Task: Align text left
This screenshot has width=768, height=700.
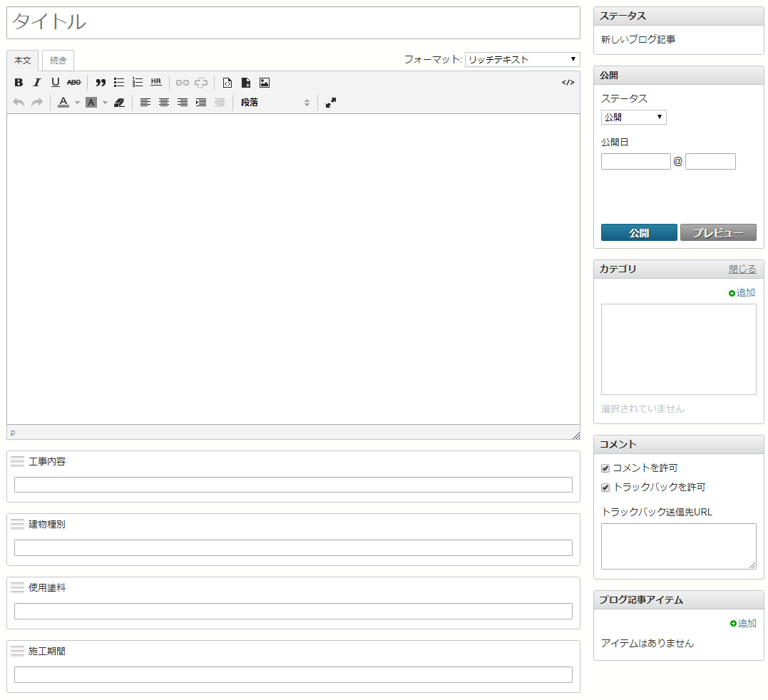Action: pyautogui.click(x=145, y=103)
